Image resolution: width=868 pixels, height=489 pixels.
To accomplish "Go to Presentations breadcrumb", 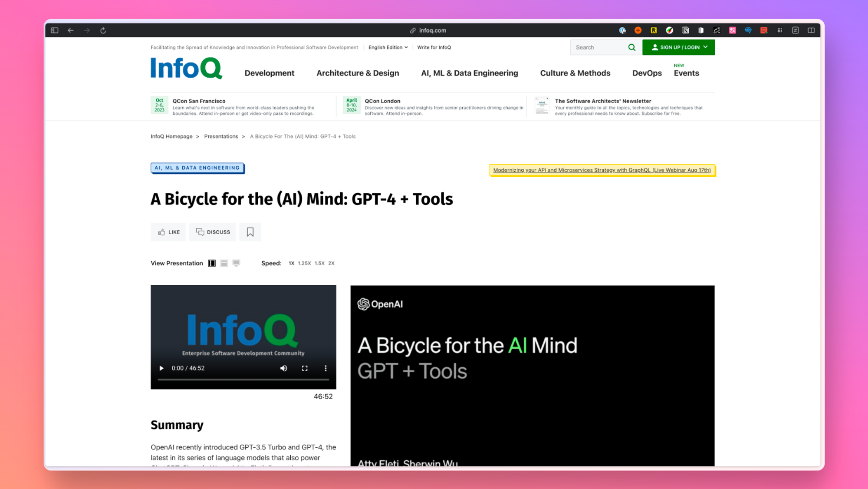I will [221, 136].
